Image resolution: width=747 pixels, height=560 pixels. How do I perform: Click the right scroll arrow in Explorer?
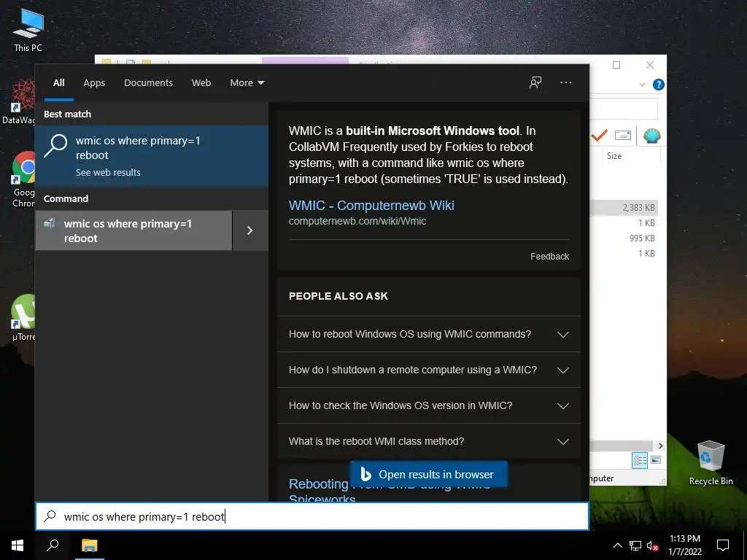click(x=661, y=446)
